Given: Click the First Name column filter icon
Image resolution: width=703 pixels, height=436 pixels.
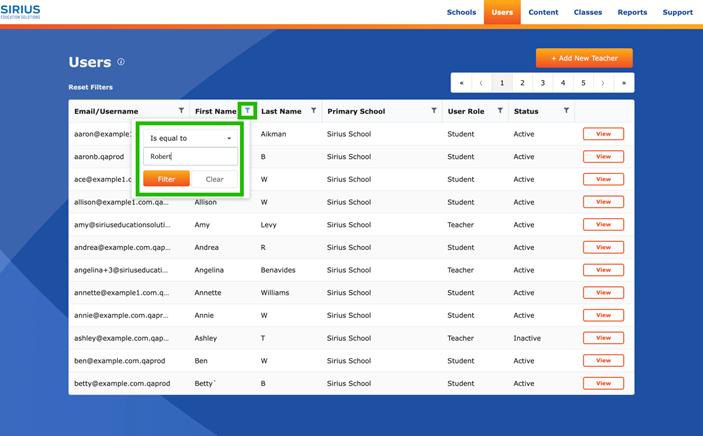Looking at the screenshot, I should coord(248,111).
